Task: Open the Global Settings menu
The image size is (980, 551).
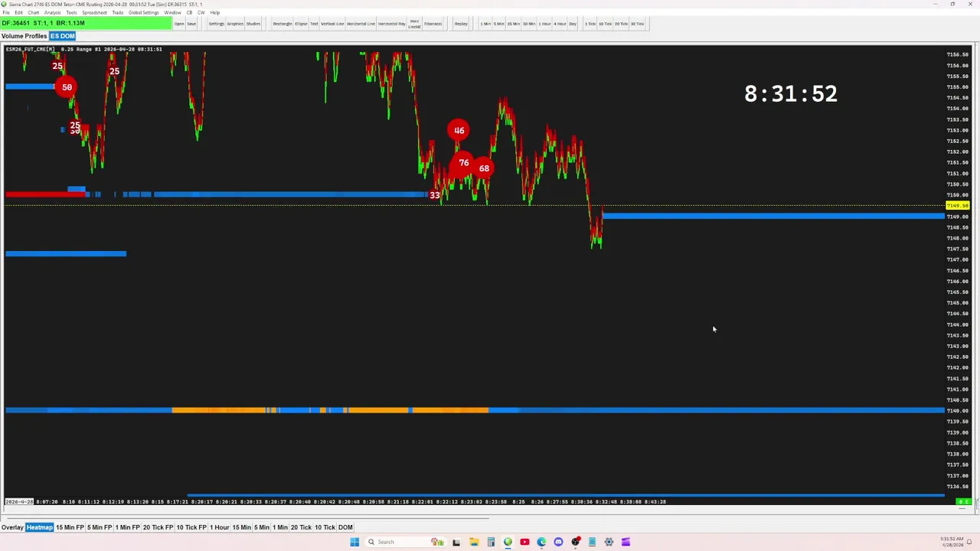Action: point(144,12)
